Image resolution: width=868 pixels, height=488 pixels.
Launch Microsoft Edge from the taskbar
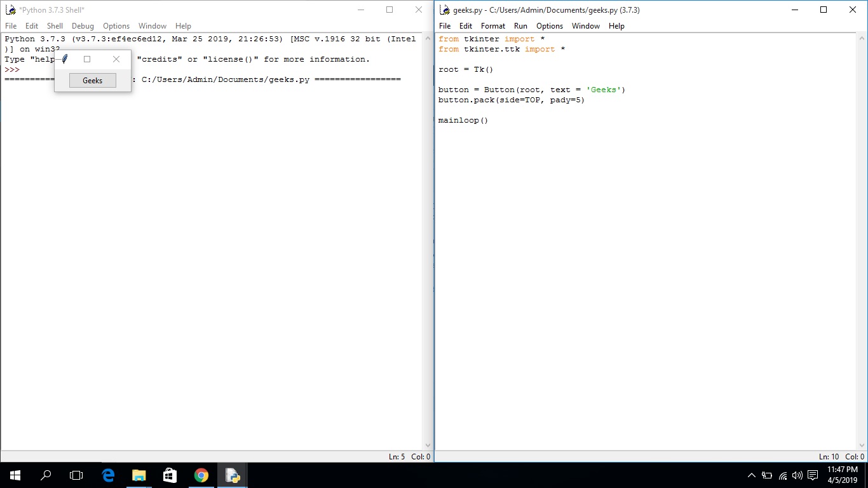click(108, 475)
